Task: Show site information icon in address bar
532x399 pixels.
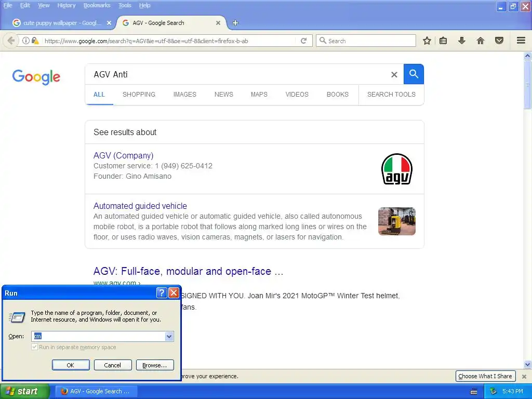Action: (x=26, y=41)
